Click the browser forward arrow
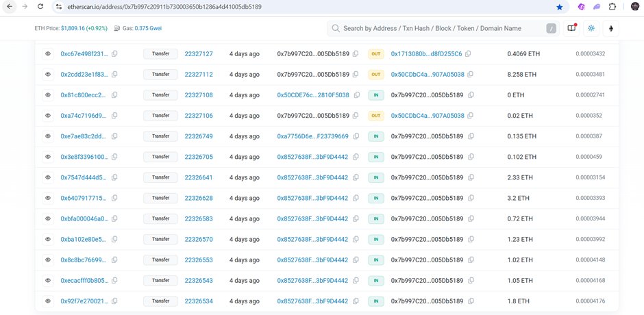The width and height of the screenshot is (644, 315). (x=25, y=7)
